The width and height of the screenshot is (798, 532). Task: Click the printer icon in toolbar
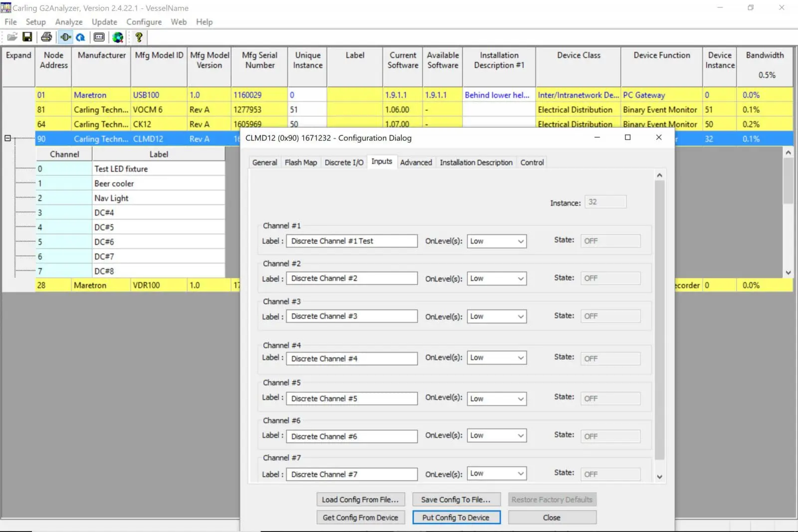(46, 37)
